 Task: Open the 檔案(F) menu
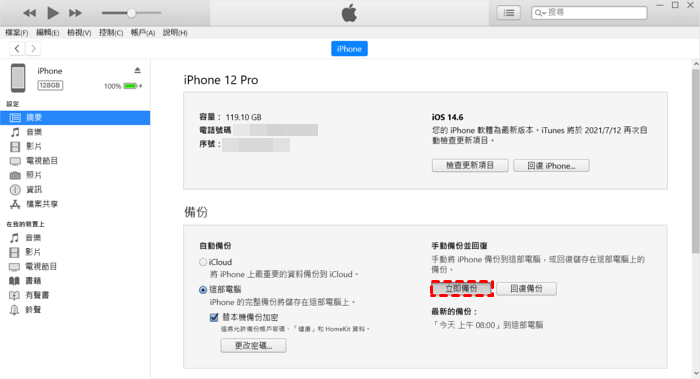tap(17, 33)
